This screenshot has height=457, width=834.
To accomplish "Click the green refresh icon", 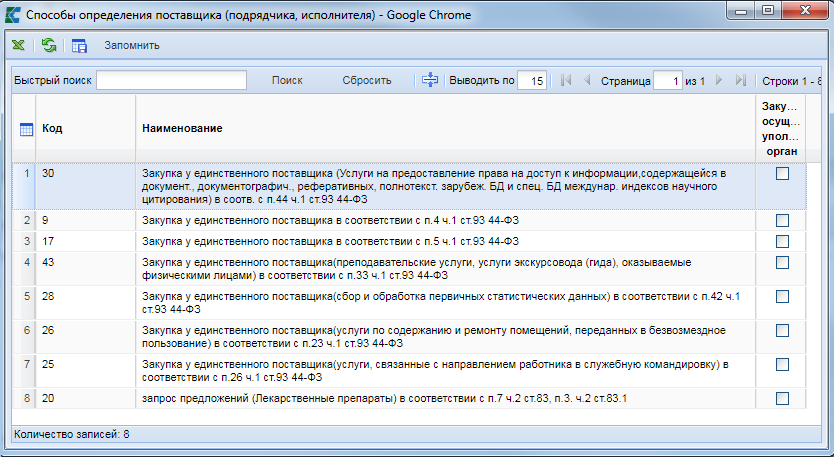I will tap(49, 45).
